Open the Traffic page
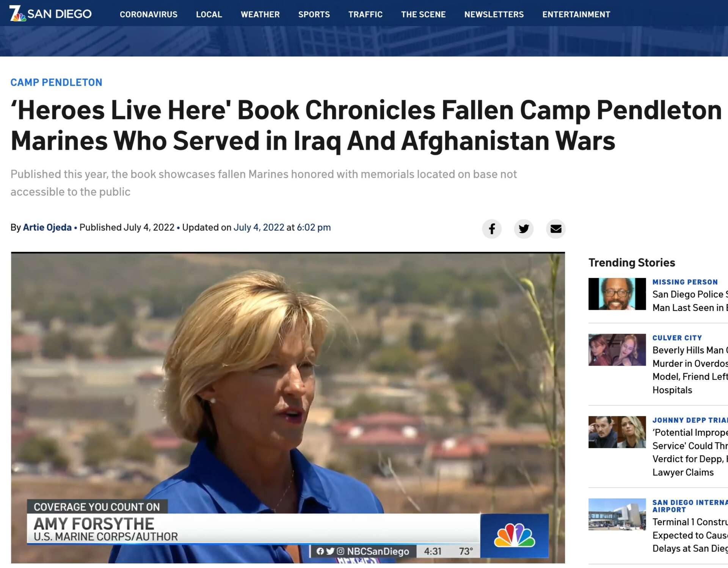The height and width of the screenshot is (568, 728). point(366,14)
